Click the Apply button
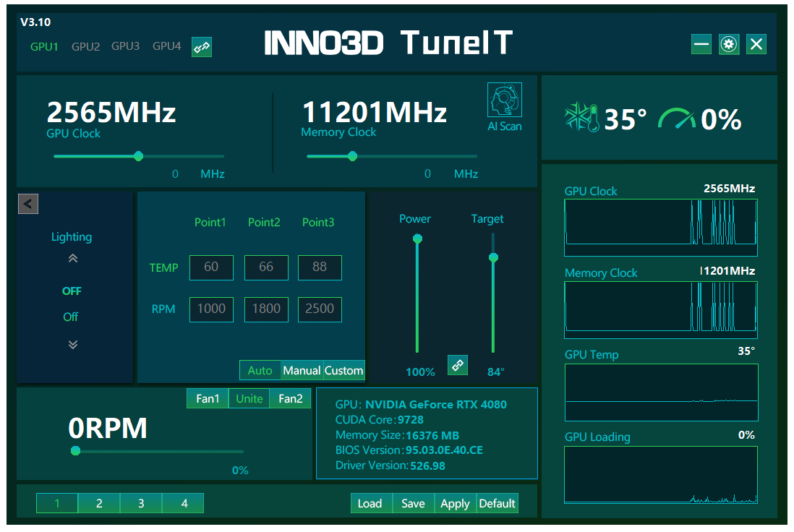Image resolution: width=794 pixels, height=532 pixels. pos(456,504)
